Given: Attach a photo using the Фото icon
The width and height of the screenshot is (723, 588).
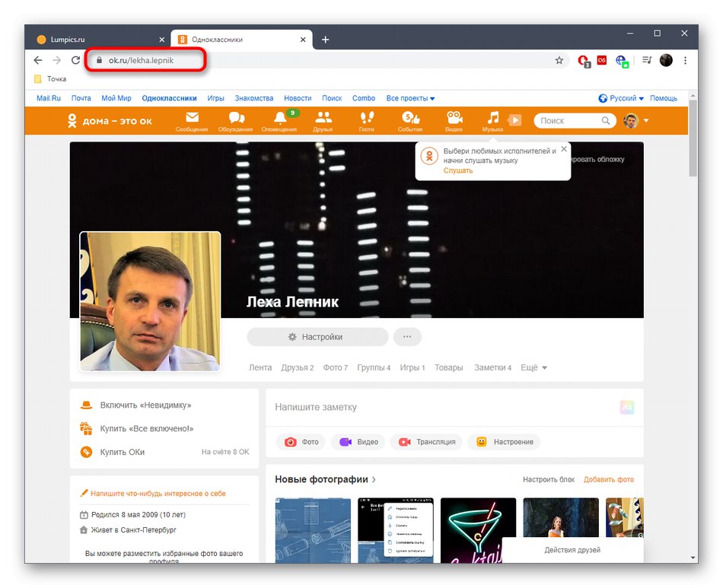Looking at the screenshot, I should click(x=301, y=441).
